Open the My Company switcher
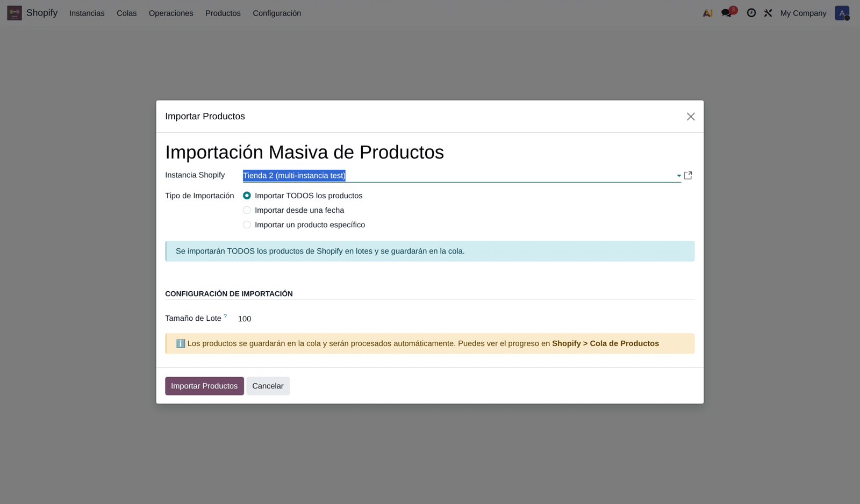Screen dimensions: 860x504 click(803, 13)
